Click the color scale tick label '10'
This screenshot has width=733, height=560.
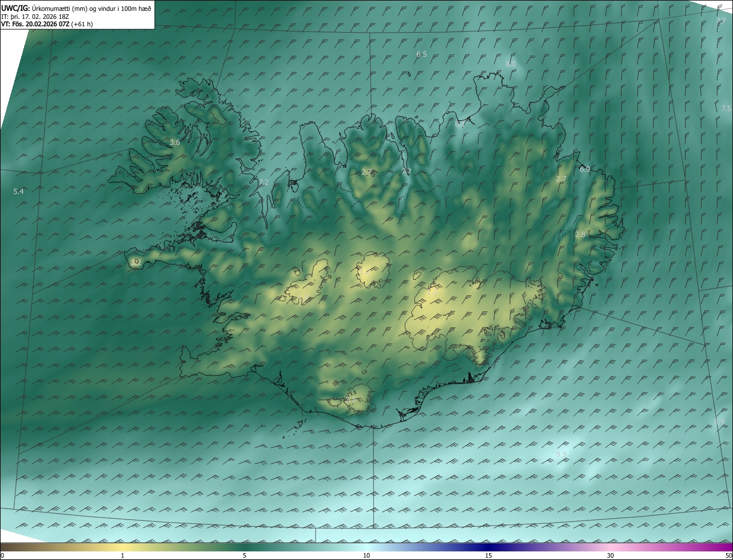click(366, 556)
